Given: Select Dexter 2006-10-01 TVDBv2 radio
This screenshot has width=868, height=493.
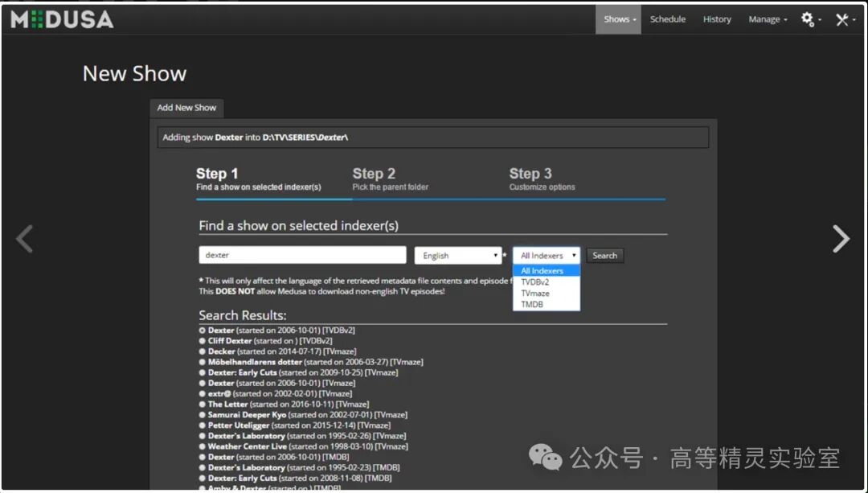Looking at the screenshot, I should coord(202,331).
